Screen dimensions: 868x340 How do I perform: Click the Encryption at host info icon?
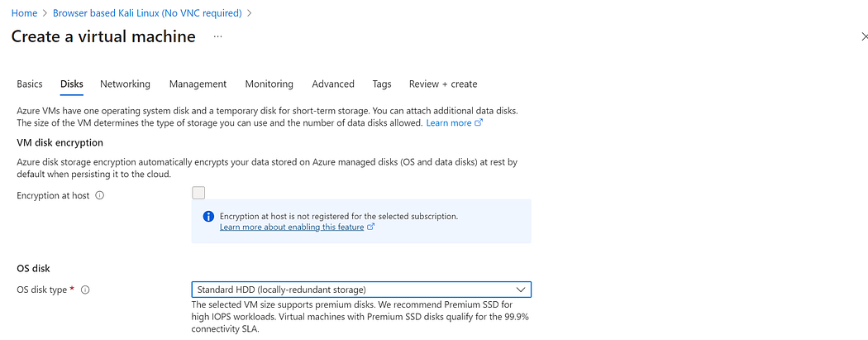pyautogui.click(x=100, y=196)
